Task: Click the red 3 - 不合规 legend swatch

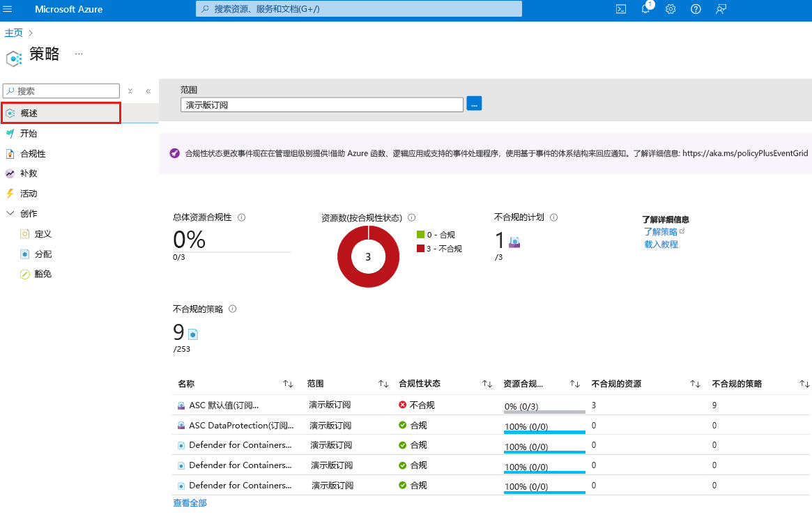Action: [420, 249]
